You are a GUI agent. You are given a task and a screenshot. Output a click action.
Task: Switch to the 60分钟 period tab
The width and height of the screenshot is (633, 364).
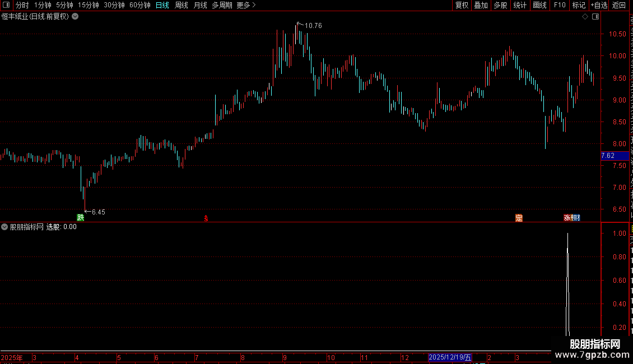click(139, 5)
